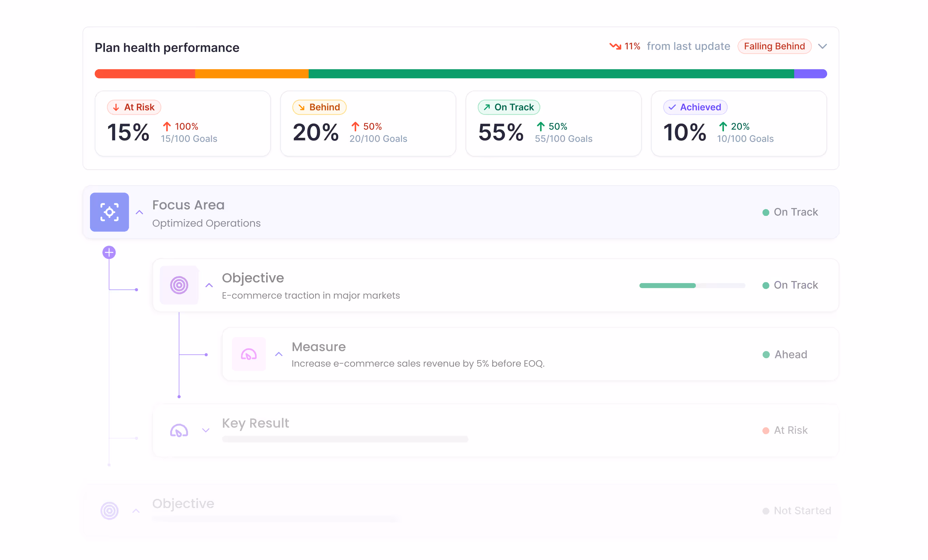
Task: Click the Focus Area target-frame icon
Action: point(109,212)
